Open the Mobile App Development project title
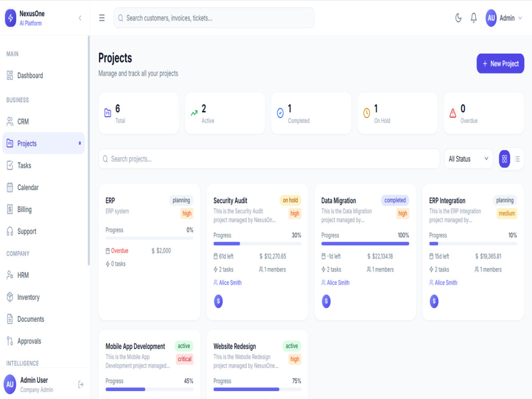 click(x=135, y=346)
